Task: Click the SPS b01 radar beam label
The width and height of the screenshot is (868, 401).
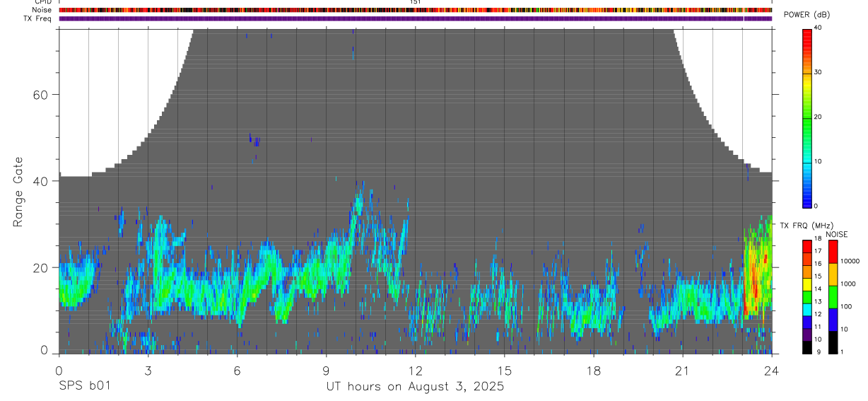Action: 84,386
